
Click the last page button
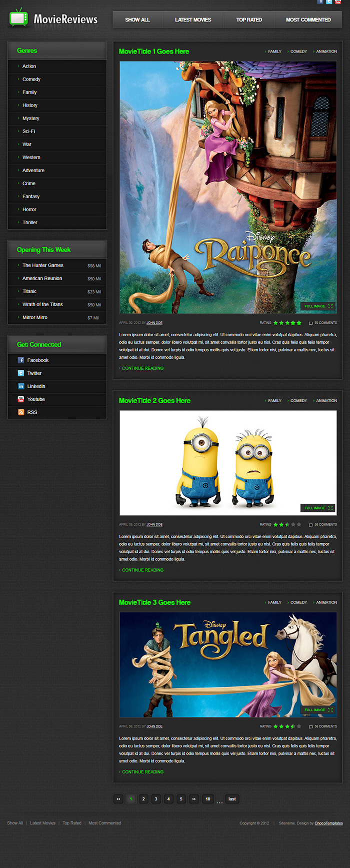(232, 799)
